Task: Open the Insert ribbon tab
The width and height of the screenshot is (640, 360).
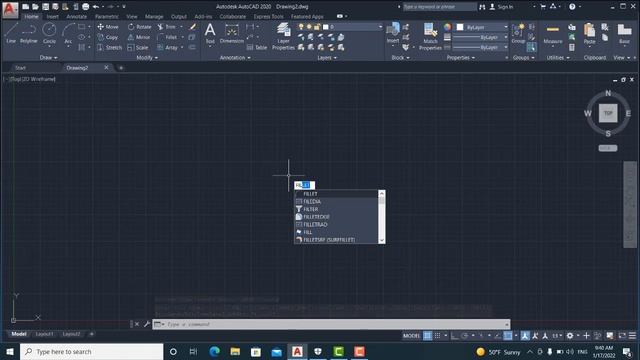Action: click(x=53, y=17)
